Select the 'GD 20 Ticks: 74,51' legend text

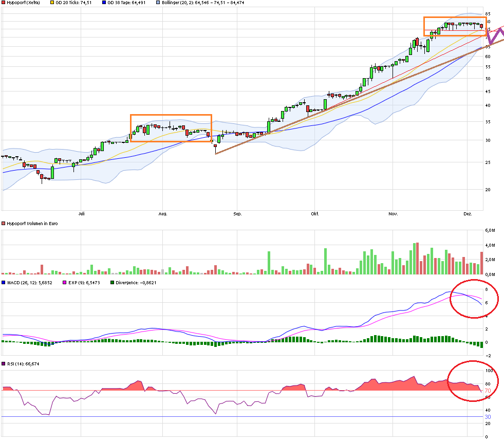tap(73, 3)
